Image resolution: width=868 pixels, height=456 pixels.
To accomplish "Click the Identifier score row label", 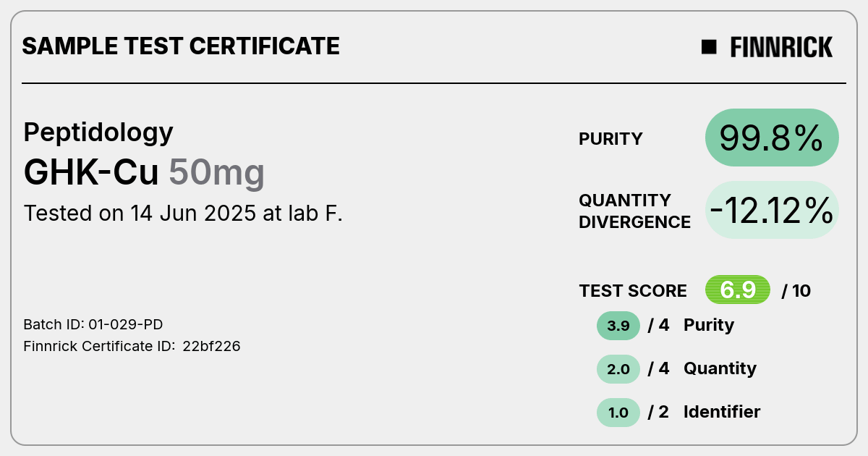I will pyautogui.click(x=722, y=412).
